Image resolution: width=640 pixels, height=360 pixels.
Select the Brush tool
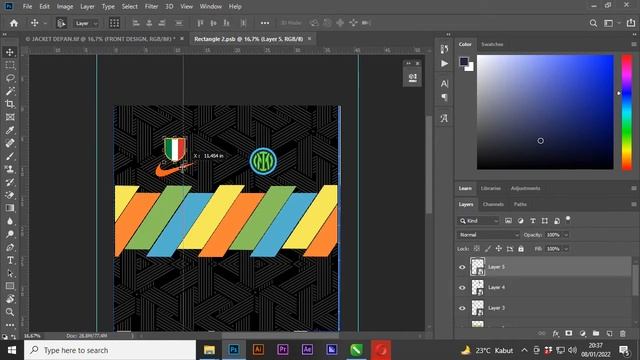pos(10,156)
